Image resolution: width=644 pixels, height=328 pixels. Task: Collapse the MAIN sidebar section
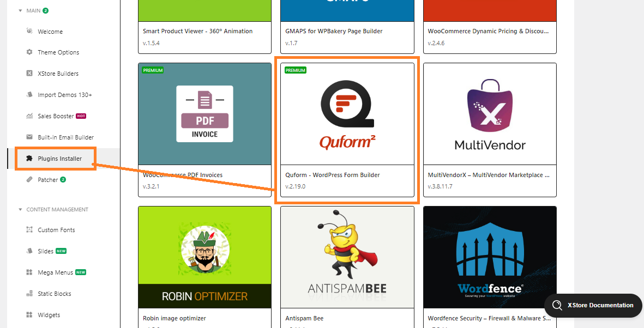21,11
